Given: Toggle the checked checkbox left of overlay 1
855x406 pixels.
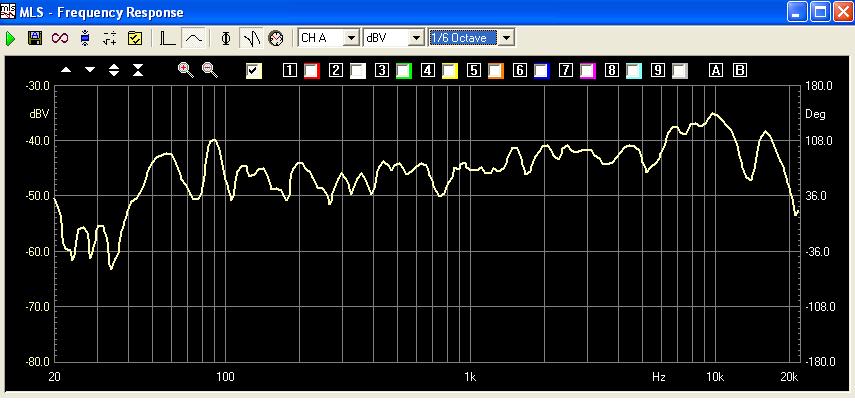Looking at the screenshot, I should tap(254, 70).
